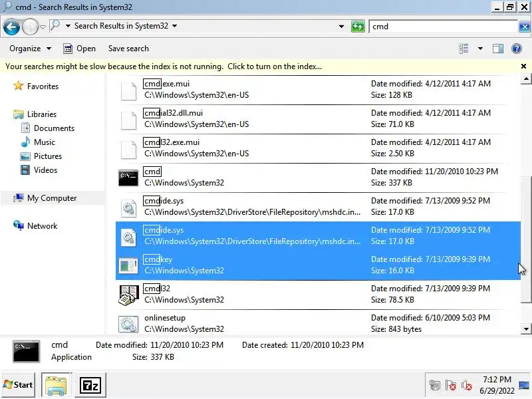
Task: Change view with the view icon
Action: [x=464, y=49]
